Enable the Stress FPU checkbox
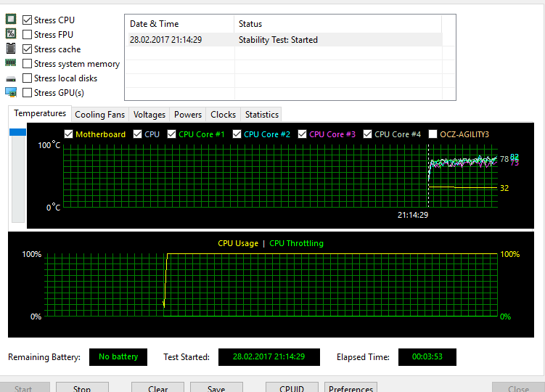Viewport: 545px width, 392px height. [27, 35]
